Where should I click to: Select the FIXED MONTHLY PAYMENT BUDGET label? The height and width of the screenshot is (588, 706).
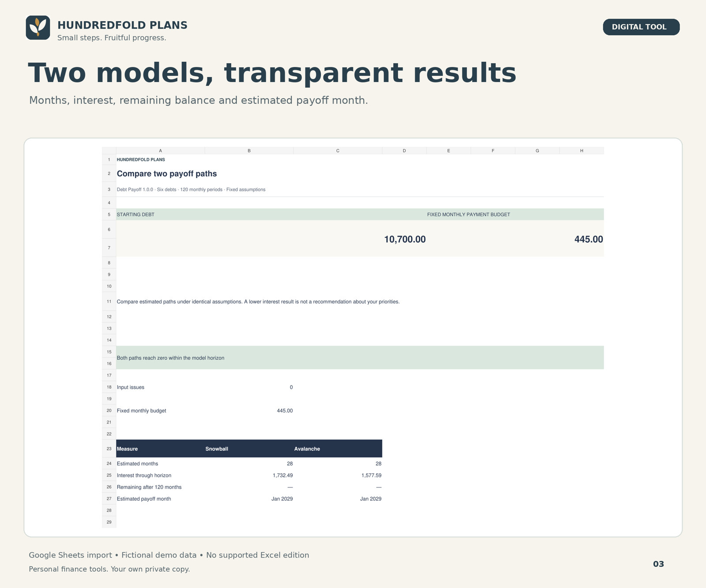(x=469, y=215)
